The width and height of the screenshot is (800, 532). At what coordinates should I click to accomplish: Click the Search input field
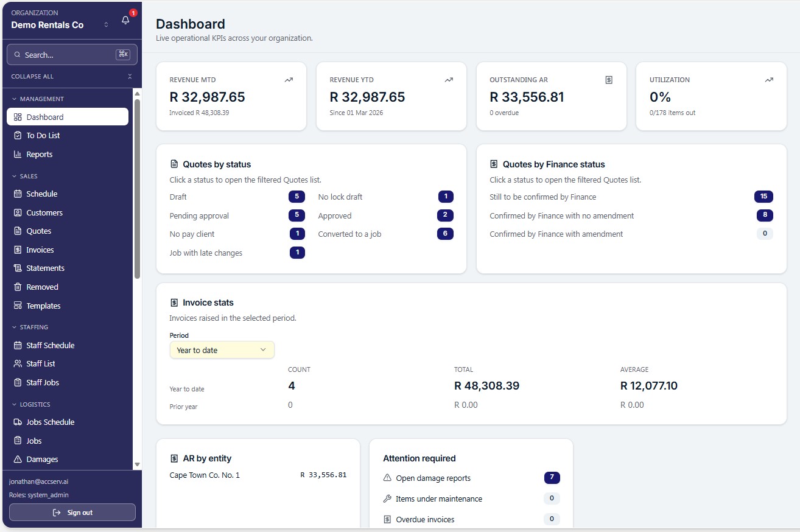pos(72,55)
